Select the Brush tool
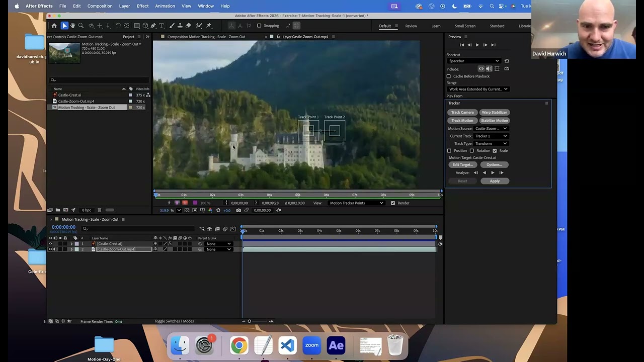This screenshot has height=362, width=644. (x=172, y=26)
